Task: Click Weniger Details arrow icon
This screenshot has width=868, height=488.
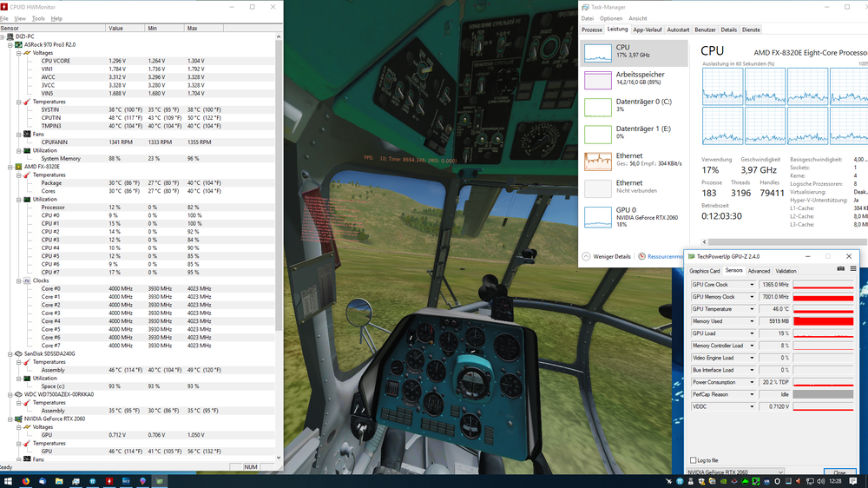Action: coord(586,256)
